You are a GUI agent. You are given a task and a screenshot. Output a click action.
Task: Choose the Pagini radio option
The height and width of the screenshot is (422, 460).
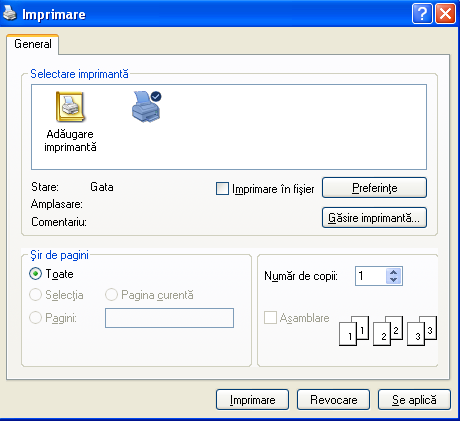[x=35, y=317]
